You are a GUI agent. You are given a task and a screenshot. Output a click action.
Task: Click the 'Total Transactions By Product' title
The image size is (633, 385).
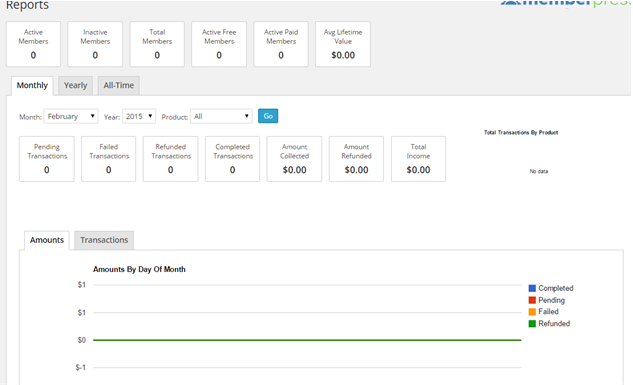pos(521,132)
